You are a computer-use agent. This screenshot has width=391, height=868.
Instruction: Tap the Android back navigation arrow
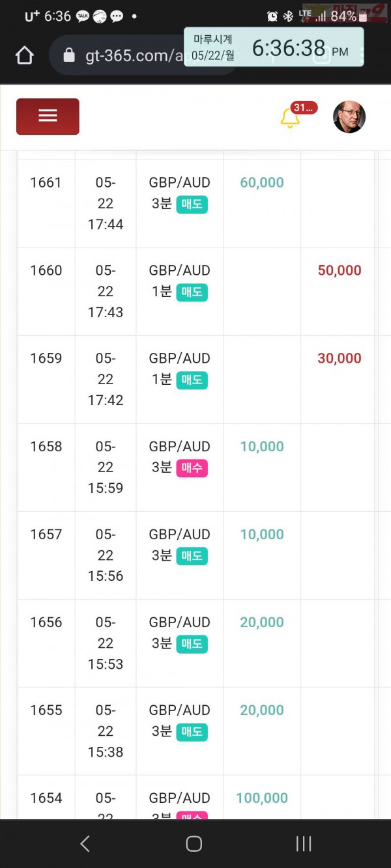click(85, 844)
